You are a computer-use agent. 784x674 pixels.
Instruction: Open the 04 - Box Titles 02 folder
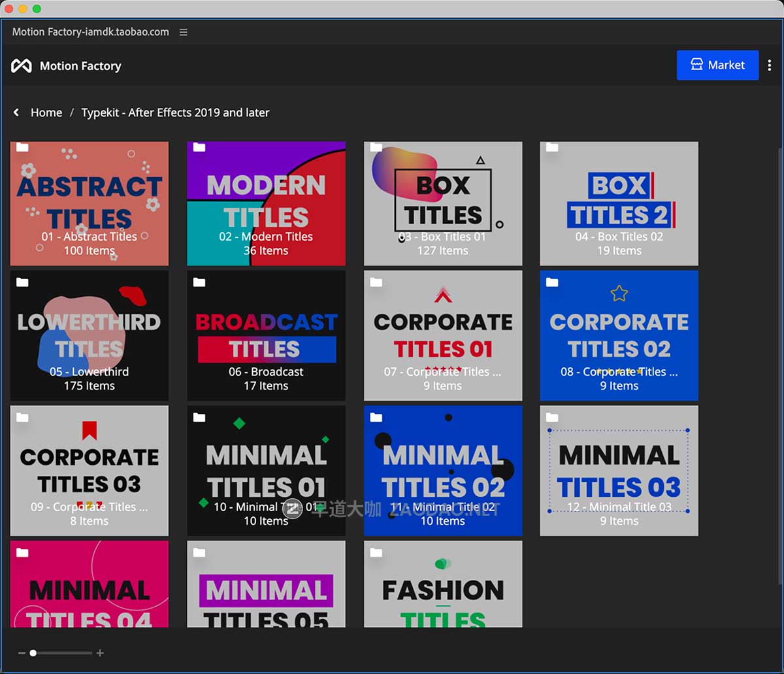click(619, 204)
